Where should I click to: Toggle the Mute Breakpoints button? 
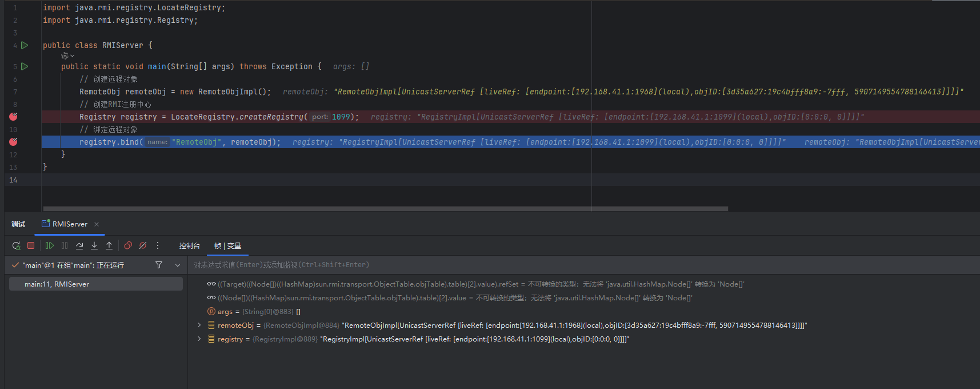pos(143,245)
